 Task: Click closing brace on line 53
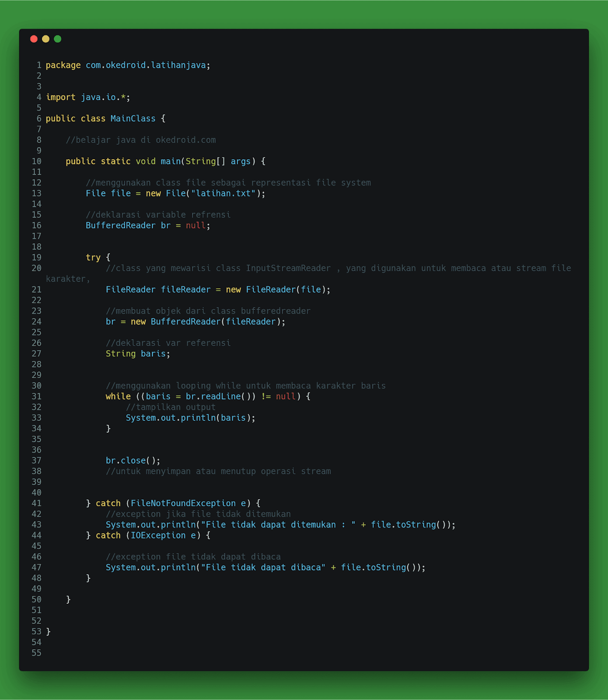click(x=48, y=632)
